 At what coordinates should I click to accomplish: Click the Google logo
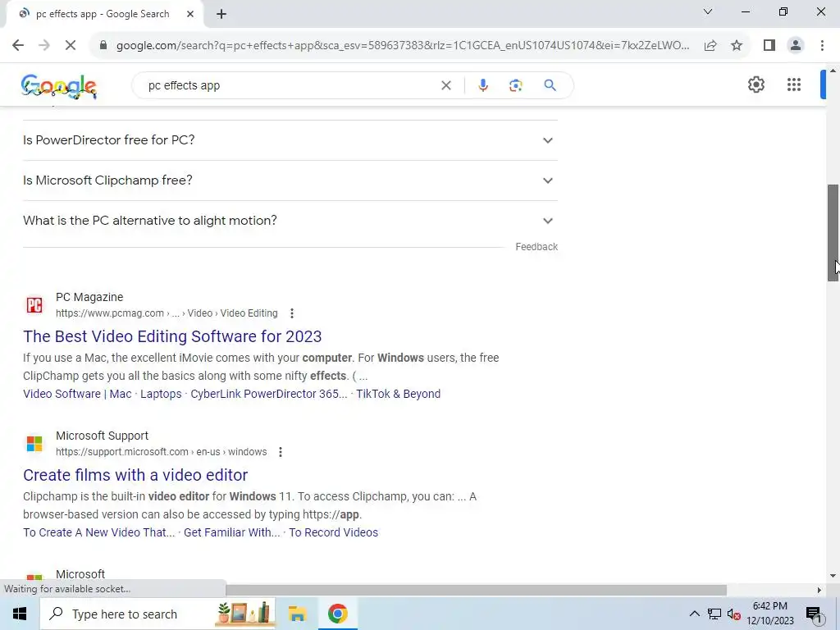(x=59, y=85)
